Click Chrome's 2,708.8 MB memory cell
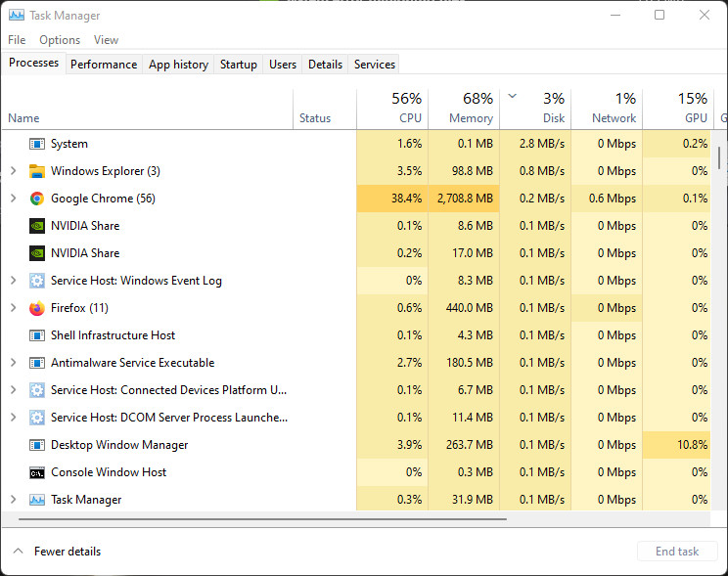The height and width of the screenshot is (576, 728). coord(464,199)
